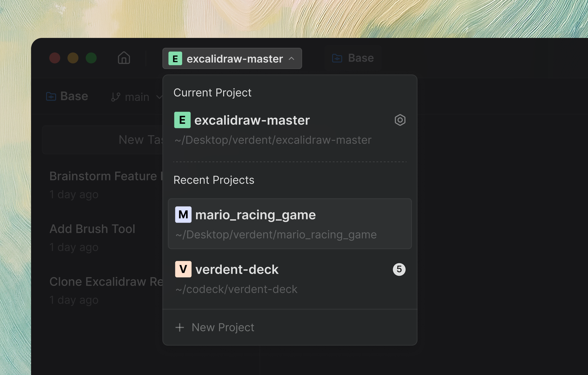Open the home icon in title bar
The height and width of the screenshot is (375, 588).
(x=124, y=58)
